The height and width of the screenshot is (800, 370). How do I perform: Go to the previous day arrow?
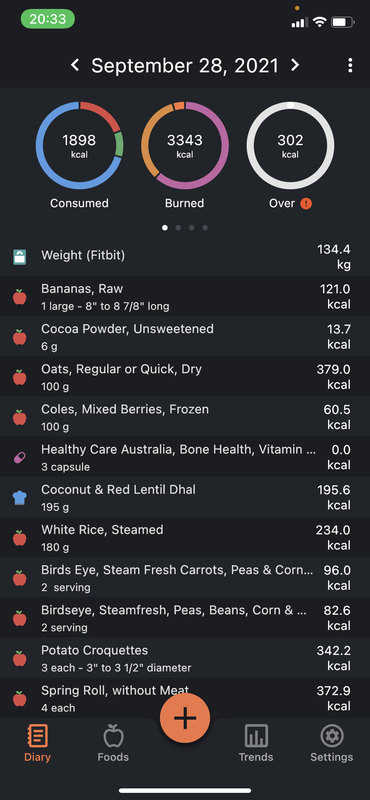[x=75, y=65]
